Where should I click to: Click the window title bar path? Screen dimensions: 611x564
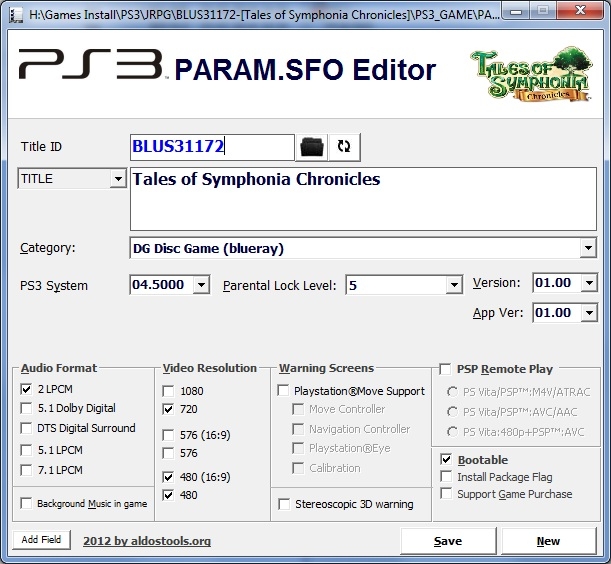(x=264, y=15)
